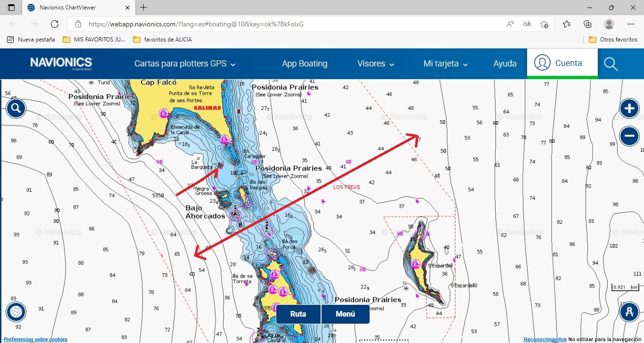Click the Bajo Ahorcados label

pyautogui.click(x=205, y=212)
